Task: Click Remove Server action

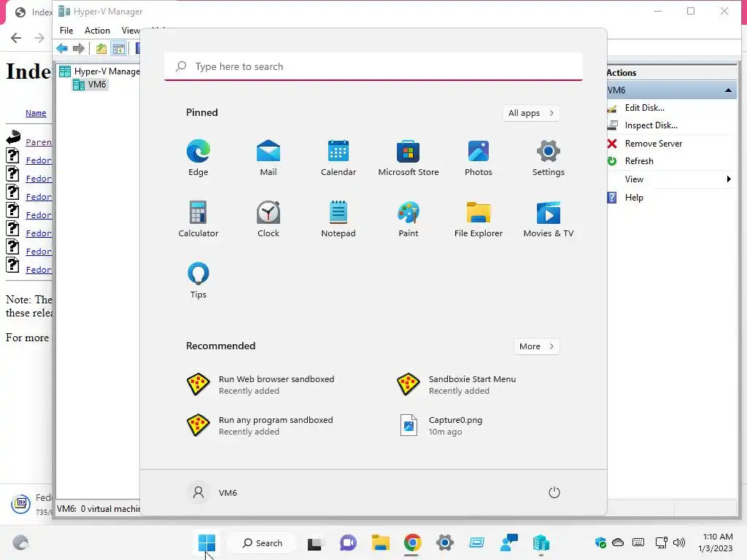Action: click(x=653, y=144)
